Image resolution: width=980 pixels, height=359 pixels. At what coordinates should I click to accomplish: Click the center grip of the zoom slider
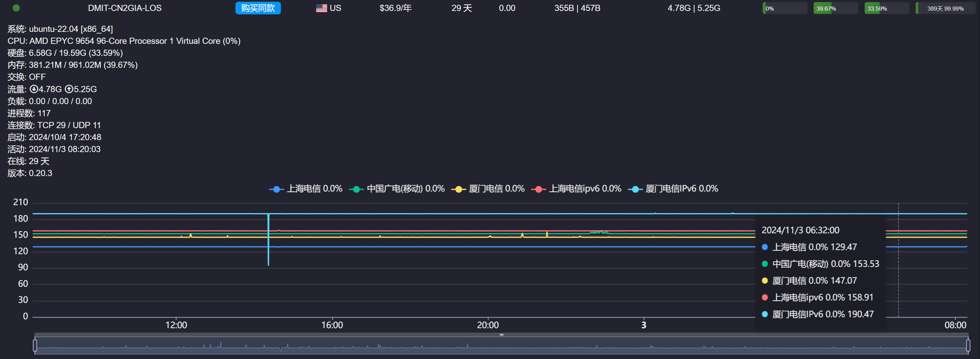pyautogui.click(x=501, y=335)
